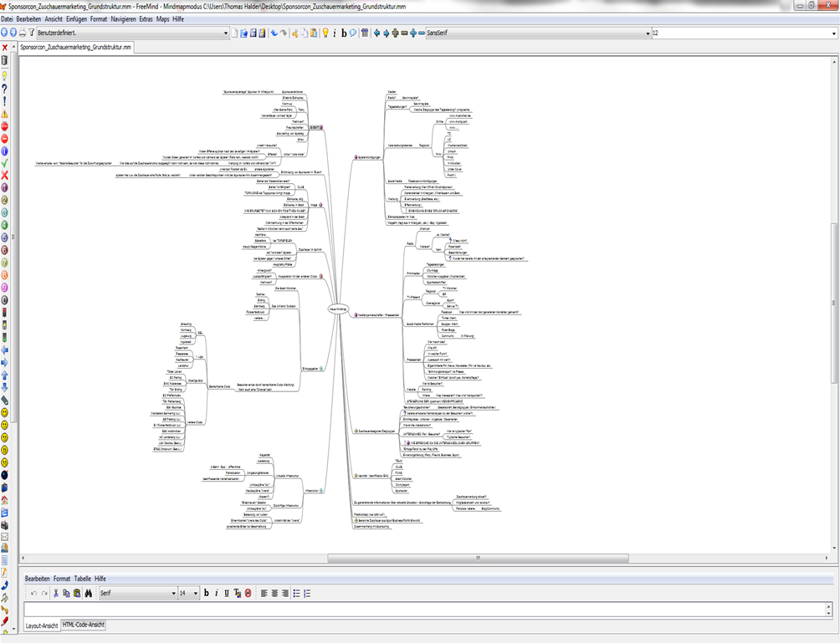The image size is (840, 643).
Task: Add the yellow warning triangle icon
Action: coord(5,114)
